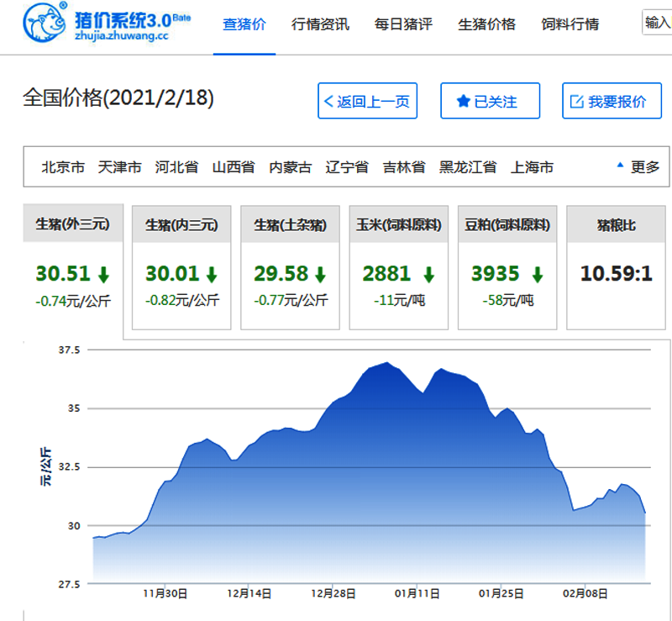Expand the 更多 province list

(x=638, y=167)
